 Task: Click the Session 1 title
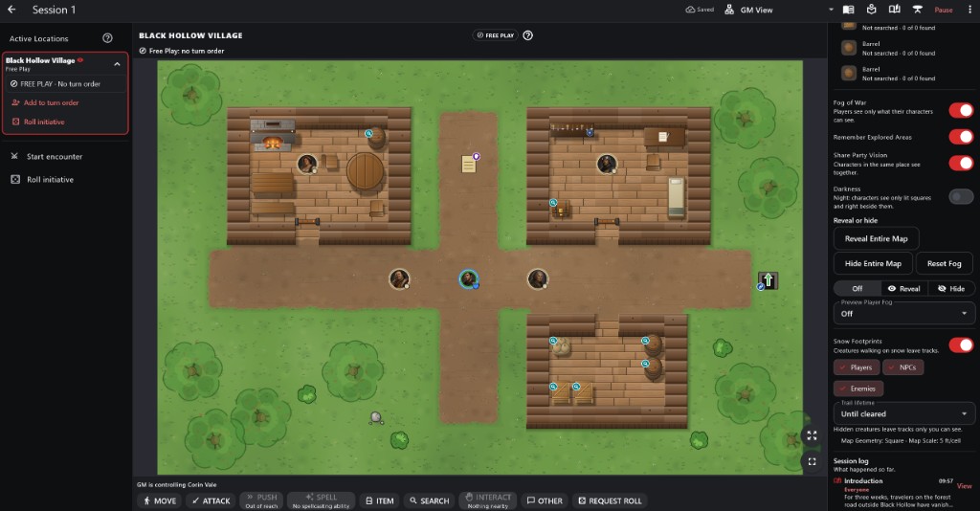pos(54,10)
